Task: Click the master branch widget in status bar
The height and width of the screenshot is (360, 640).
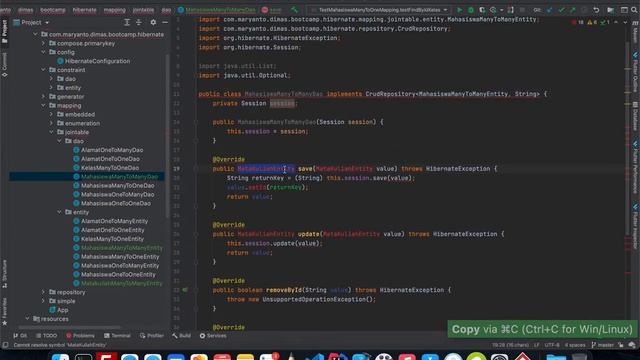Action: (x=603, y=345)
